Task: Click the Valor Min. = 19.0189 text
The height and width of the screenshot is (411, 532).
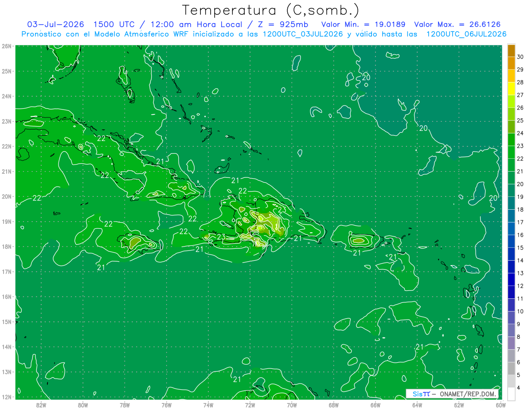Action: click(x=363, y=25)
